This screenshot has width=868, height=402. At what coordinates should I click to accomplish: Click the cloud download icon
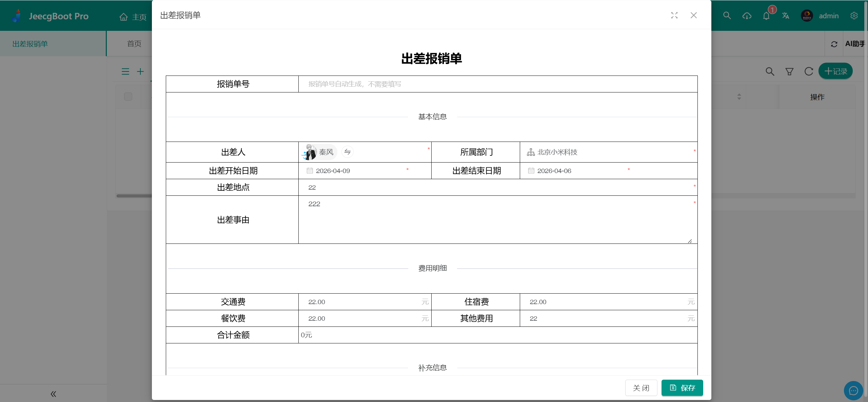point(747,16)
